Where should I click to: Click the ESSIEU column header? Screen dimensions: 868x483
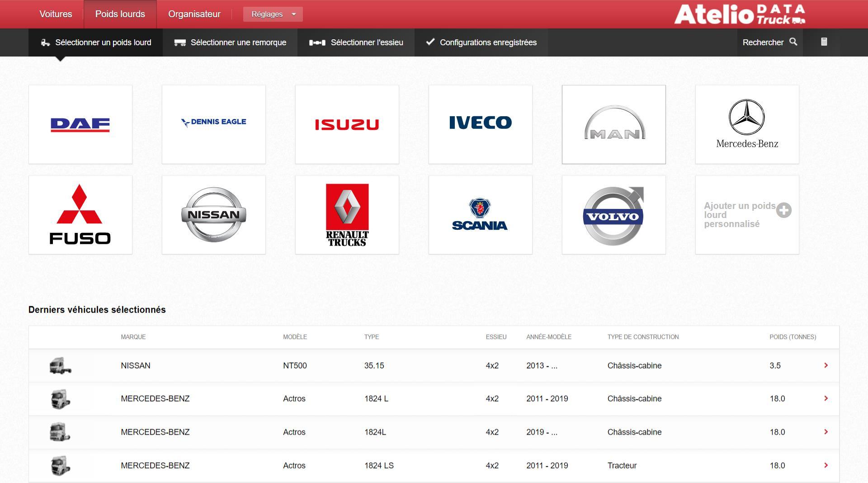pos(496,337)
